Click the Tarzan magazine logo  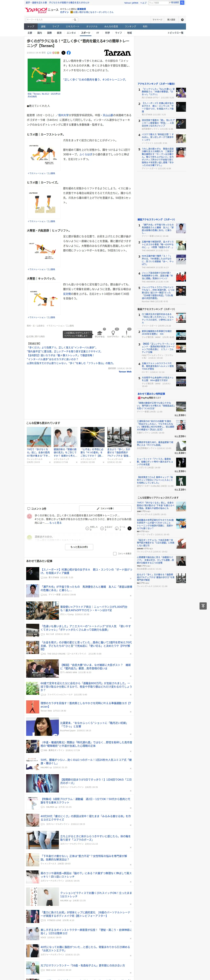coord(117,53)
